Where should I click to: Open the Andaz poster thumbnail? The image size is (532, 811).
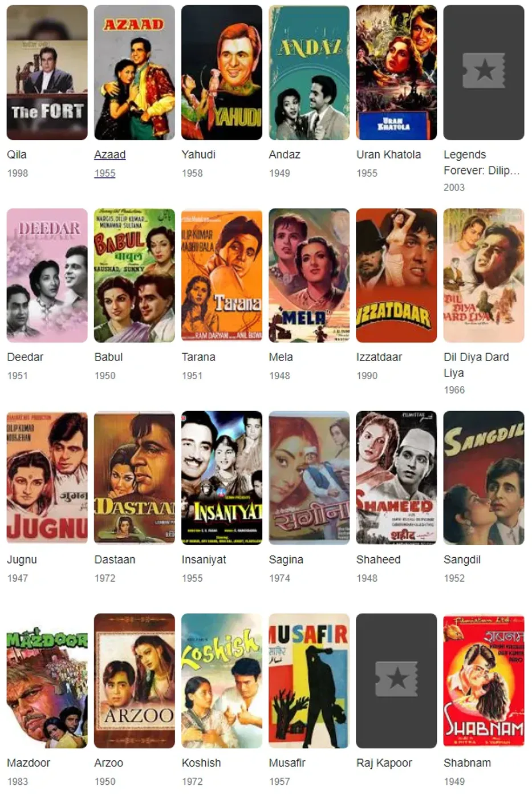(309, 72)
